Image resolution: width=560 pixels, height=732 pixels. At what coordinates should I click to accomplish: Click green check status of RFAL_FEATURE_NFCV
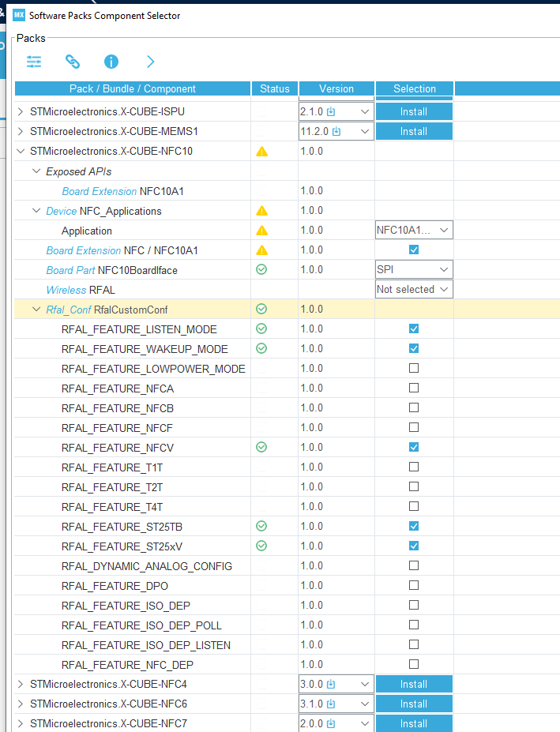tap(261, 447)
